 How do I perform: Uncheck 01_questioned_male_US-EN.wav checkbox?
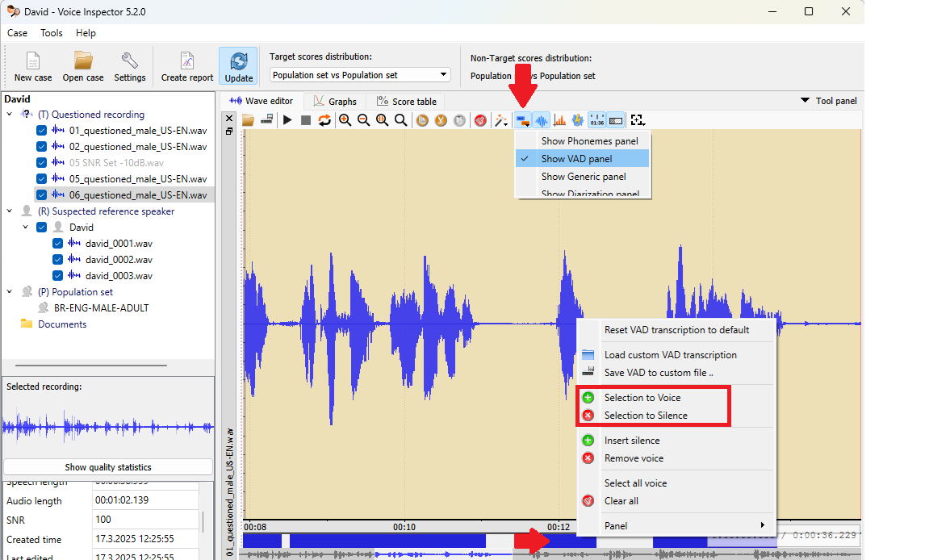point(41,131)
